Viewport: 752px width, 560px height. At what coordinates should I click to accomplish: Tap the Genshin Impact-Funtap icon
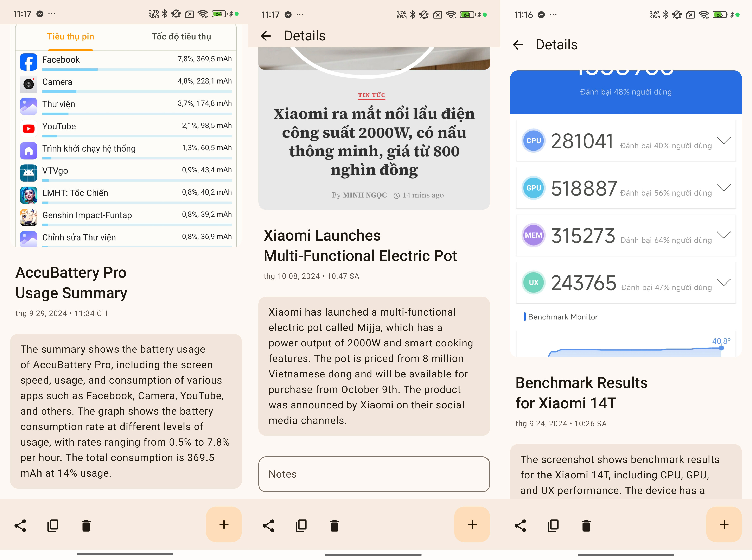pos(28,217)
